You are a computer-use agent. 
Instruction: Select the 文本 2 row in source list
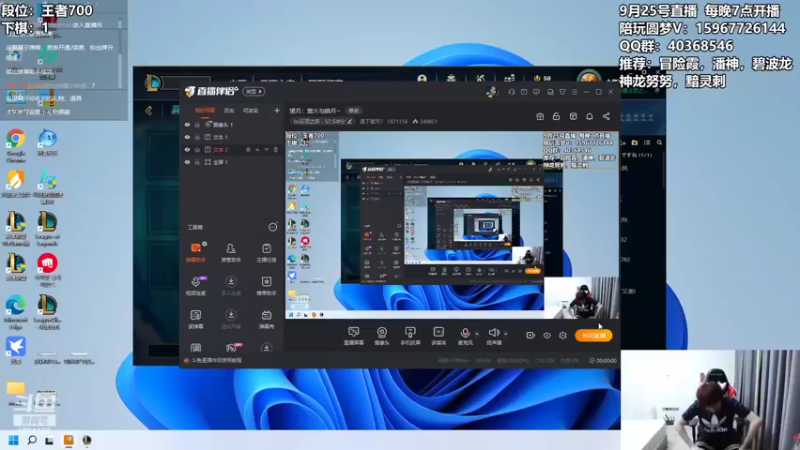click(x=232, y=149)
